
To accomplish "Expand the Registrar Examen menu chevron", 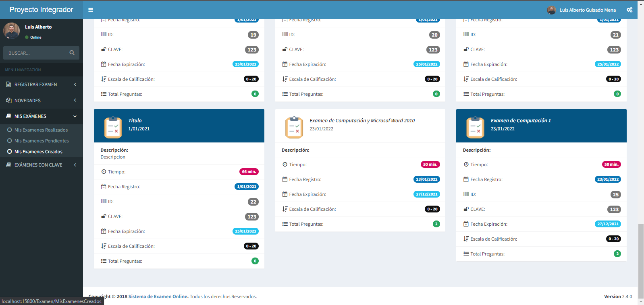I will tap(75, 84).
